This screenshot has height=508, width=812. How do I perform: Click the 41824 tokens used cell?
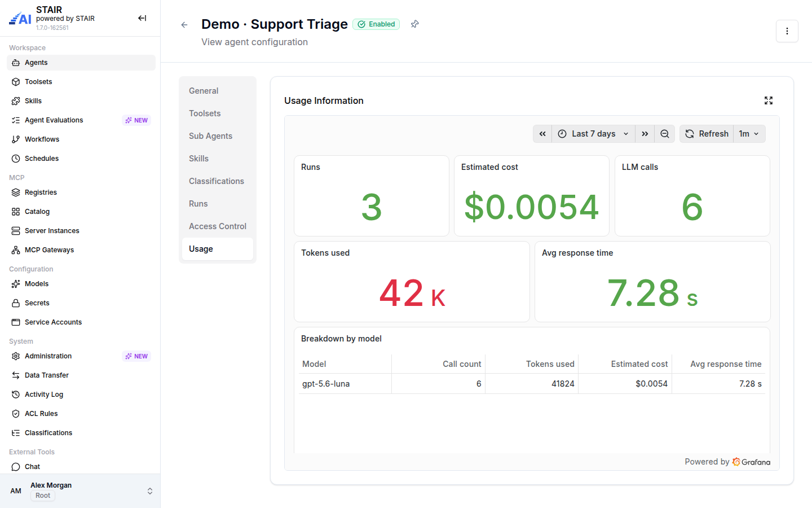(x=532, y=384)
